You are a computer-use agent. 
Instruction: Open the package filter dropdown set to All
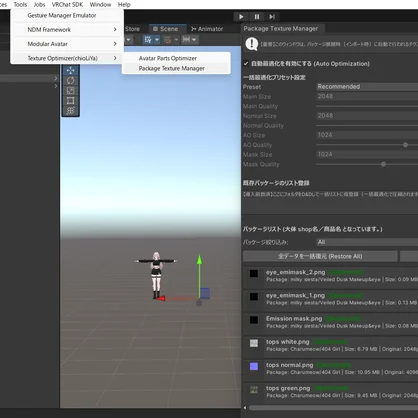(367, 242)
